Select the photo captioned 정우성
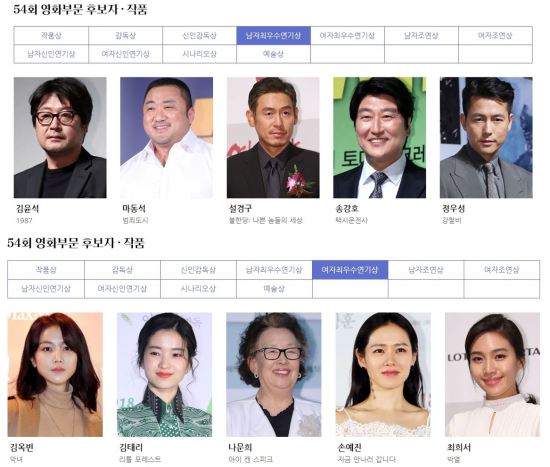Viewport: 550px width, 467px height. [486, 138]
